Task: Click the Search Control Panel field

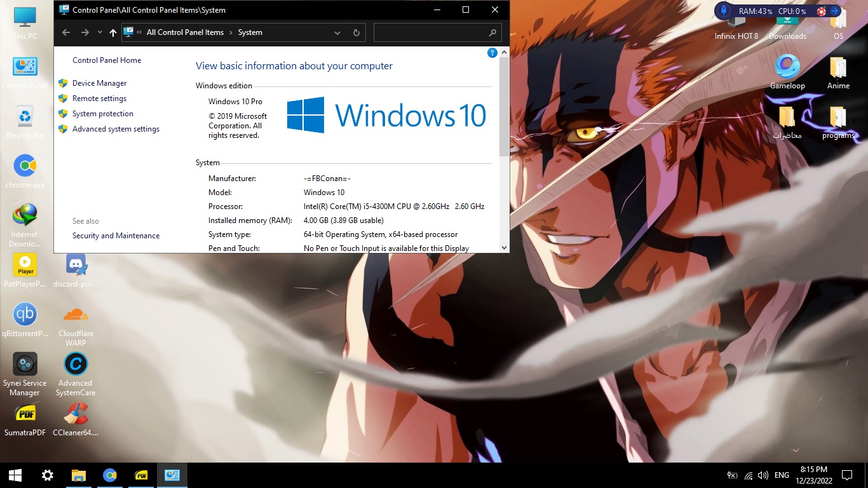Action: pyautogui.click(x=437, y=32)
